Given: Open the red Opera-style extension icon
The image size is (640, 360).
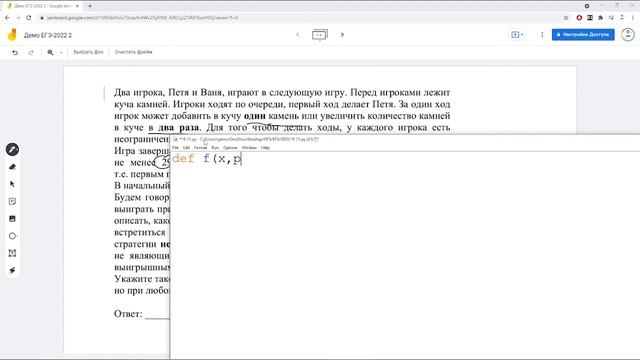Looking at the screenshot, I should coord(579,18).
